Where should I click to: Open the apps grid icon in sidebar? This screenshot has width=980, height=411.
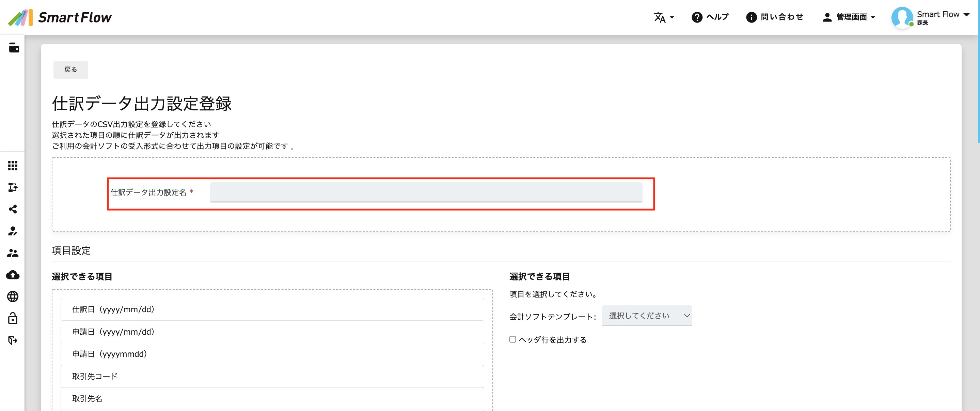pyautogui.click(x=13, y=165)
